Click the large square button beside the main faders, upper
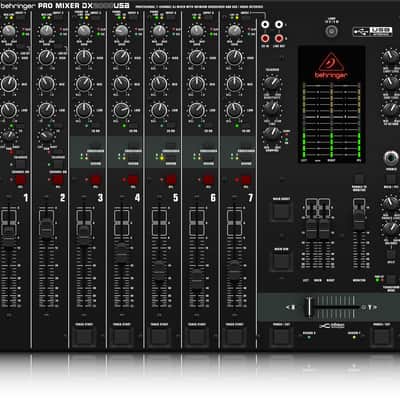Viewport: 400px width, 400px height. (281, 212)
